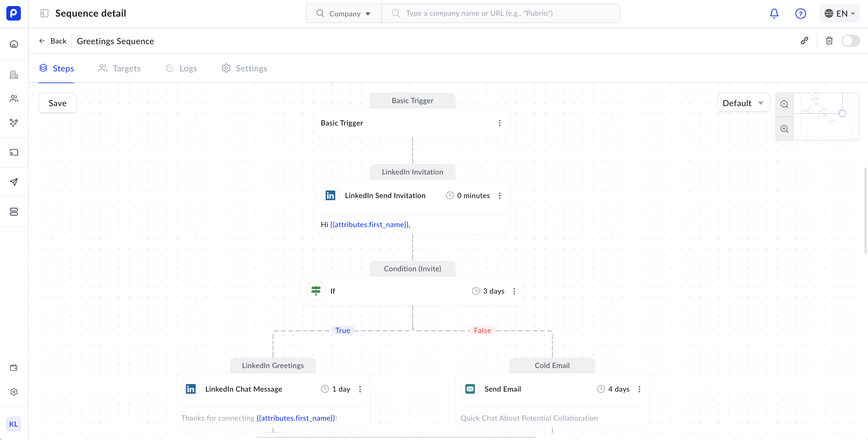Open the home icon in sidebar
868x440 pixels.
click(14, 44)
